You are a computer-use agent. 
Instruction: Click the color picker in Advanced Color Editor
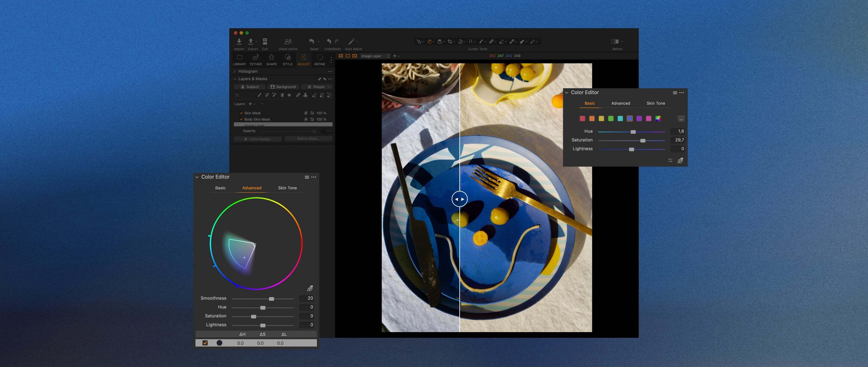click(310, 288)
